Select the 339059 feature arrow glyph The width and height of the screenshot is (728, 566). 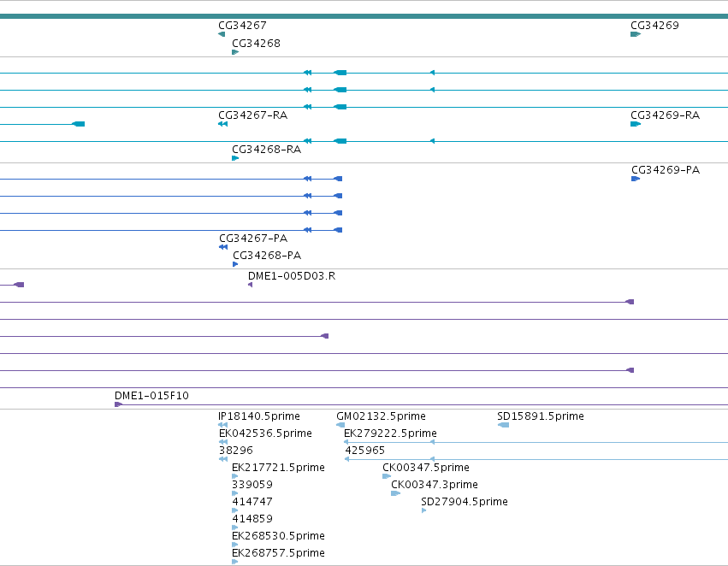tap(235, 493)
